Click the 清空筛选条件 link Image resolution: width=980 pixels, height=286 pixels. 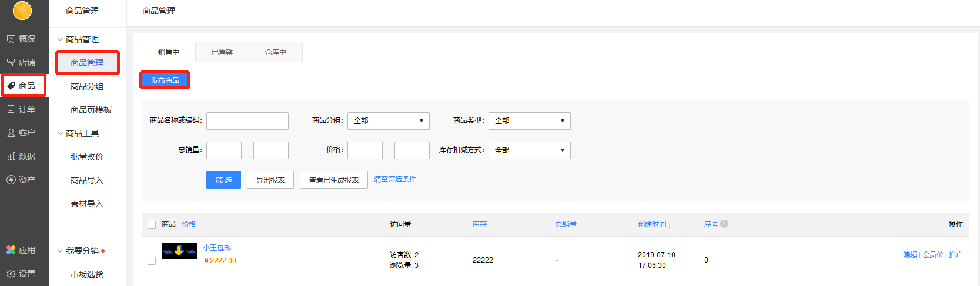click(395, 179)
